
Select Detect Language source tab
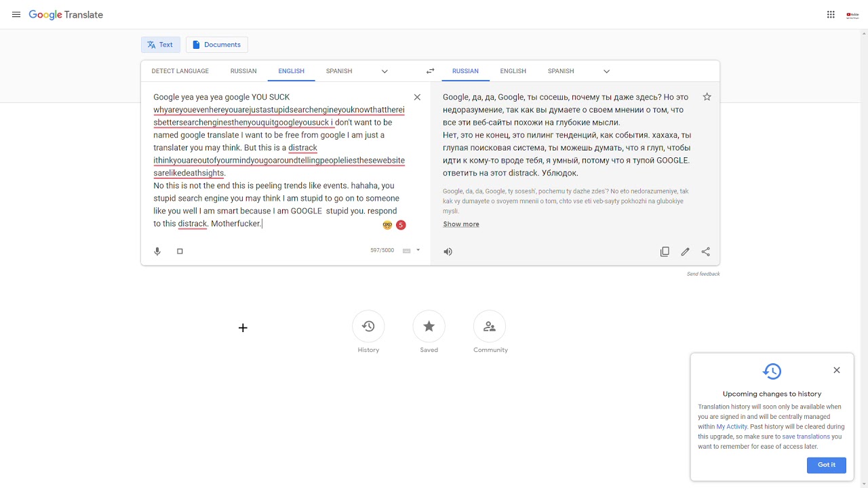coord(180,71)
